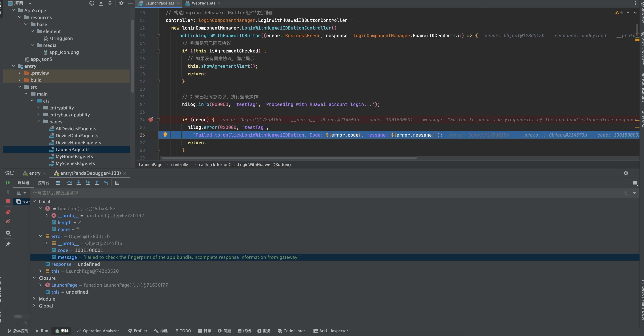Viewport: 644px width, 336px height.
Task: Click the editor tabs more options icon
Action: coord(635,3)
